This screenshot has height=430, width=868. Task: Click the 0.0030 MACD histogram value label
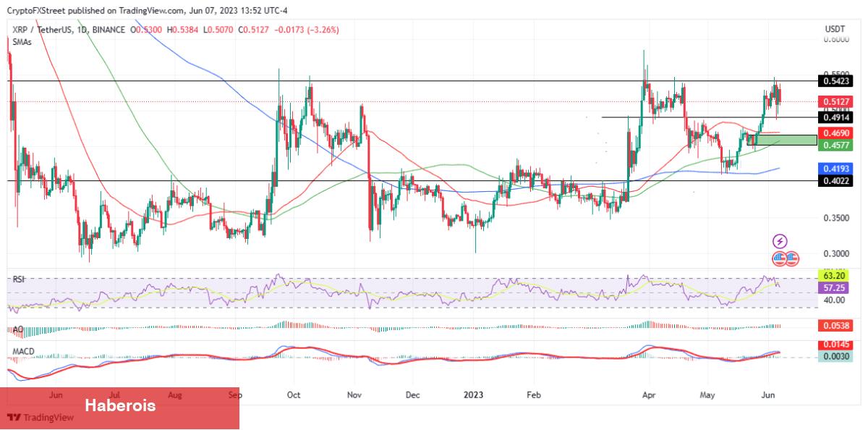click(x=836, y=357)
